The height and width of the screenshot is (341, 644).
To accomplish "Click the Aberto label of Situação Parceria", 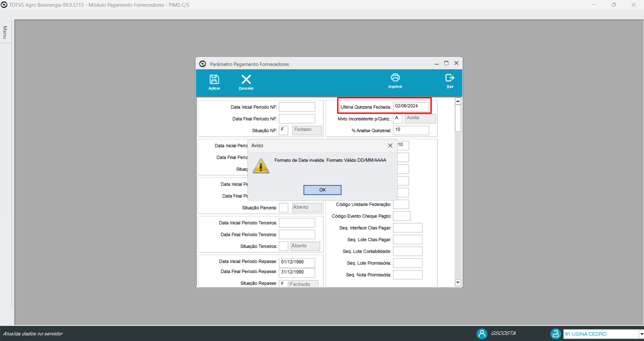I will click(x=307, y=208).
